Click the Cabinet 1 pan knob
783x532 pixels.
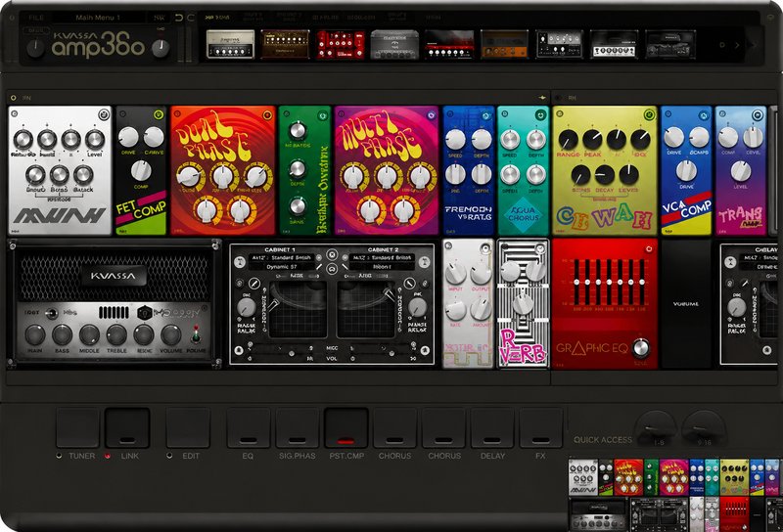pyautogui.click(x=247, y=307)
